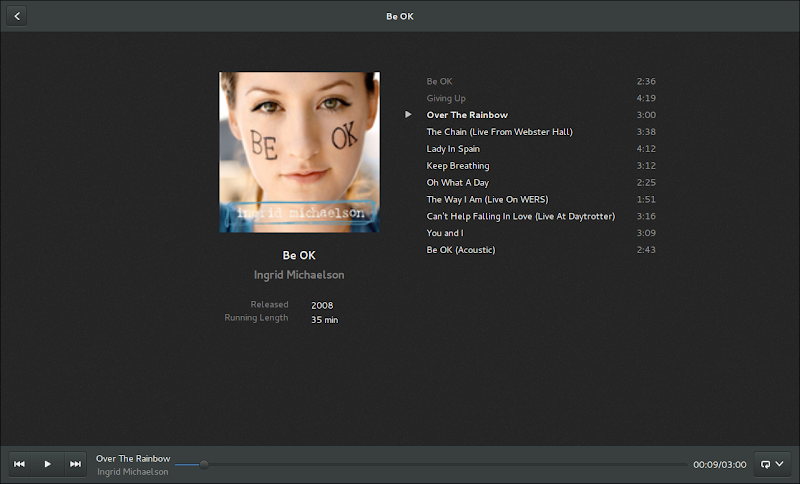Click the duration '1:51' of The Way I Am
Image resolution: width=800 pixels, height=484 pixels.
pyautogui.click(x=646, y=199)
